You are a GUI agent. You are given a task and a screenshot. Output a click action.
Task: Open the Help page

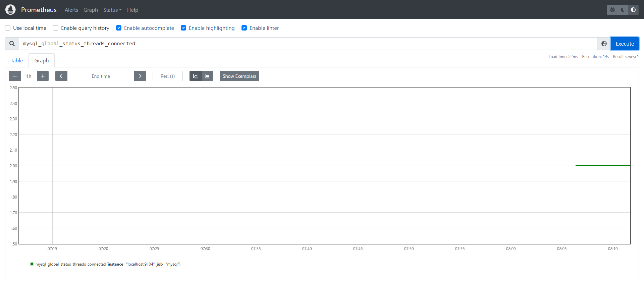coord(132,10)
